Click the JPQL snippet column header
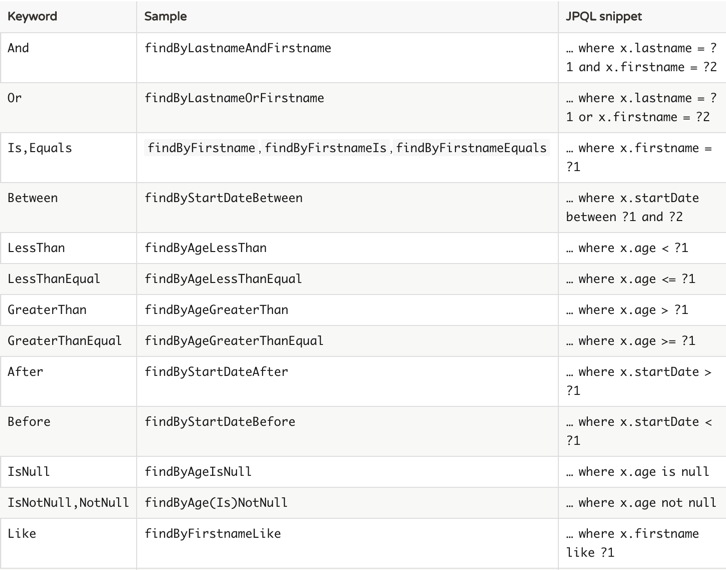 tap(604, 16)
